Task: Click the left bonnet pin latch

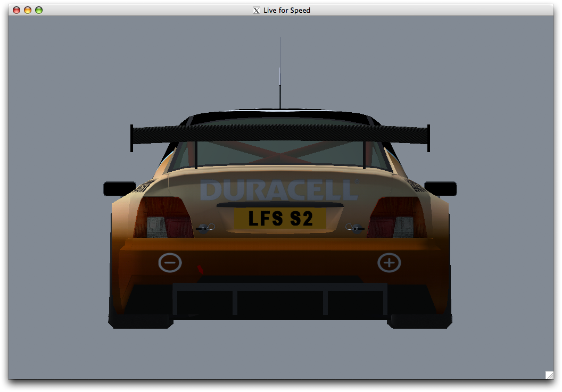Action: (205, 228)
